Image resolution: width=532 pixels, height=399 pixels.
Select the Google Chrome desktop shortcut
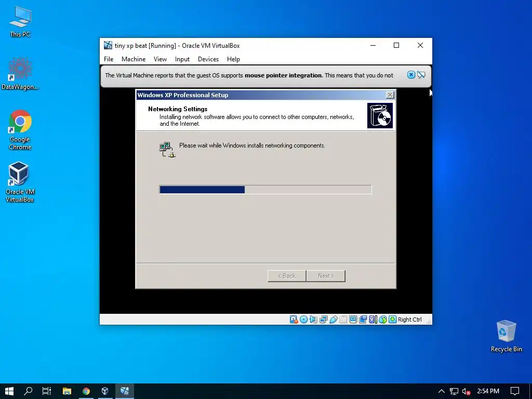(x=20, y=130)
